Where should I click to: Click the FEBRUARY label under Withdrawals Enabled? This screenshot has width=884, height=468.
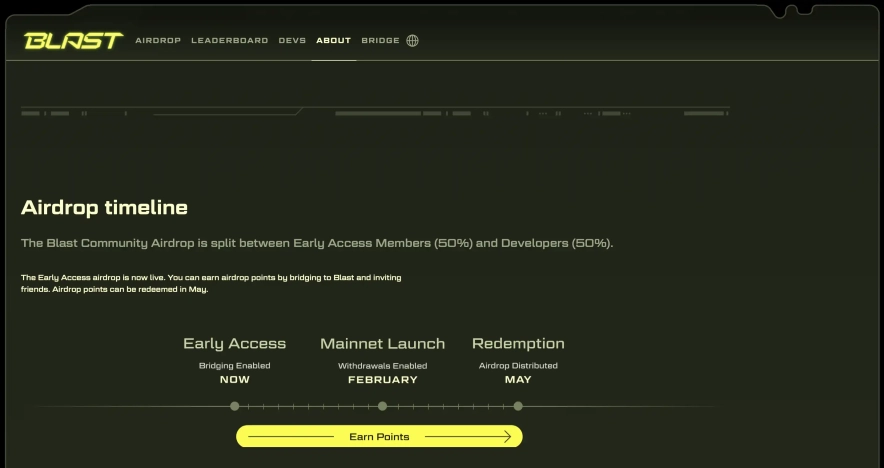pos(383,380)
